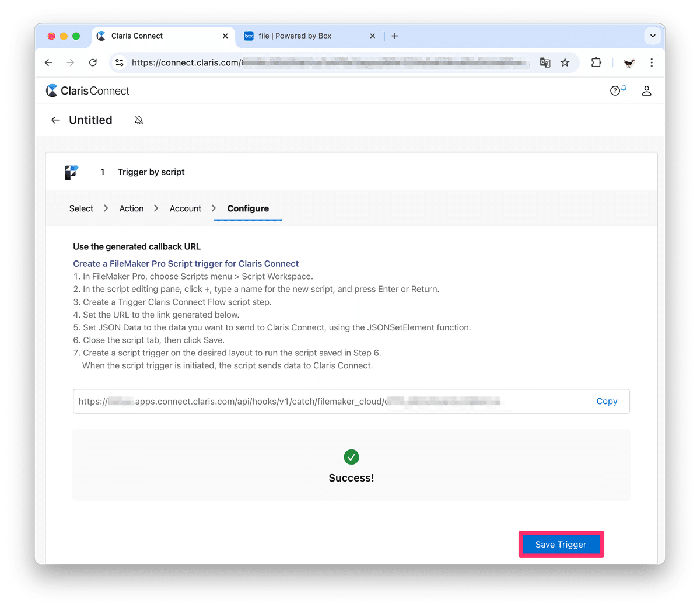This screenshot has width=700, height=610.
Task: Click the notification bell on the help icon
Action: pyautogui.click(x=623, y=86)
